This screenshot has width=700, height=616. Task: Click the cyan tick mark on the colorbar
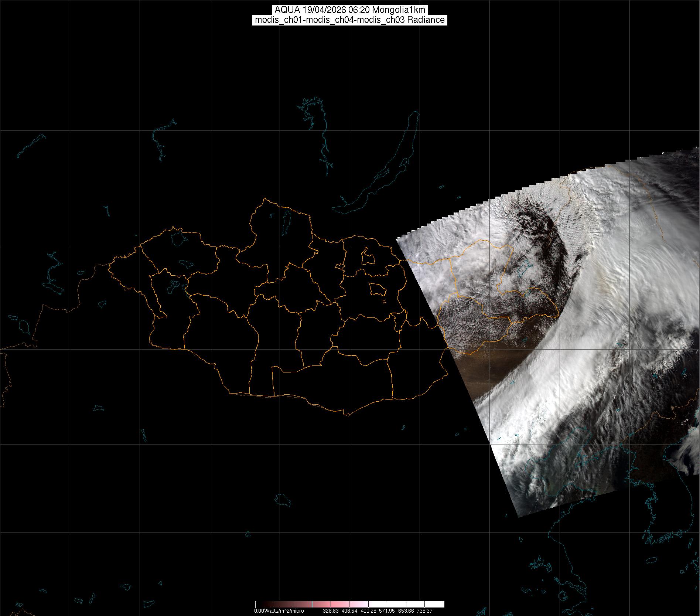tap(313, 604)
